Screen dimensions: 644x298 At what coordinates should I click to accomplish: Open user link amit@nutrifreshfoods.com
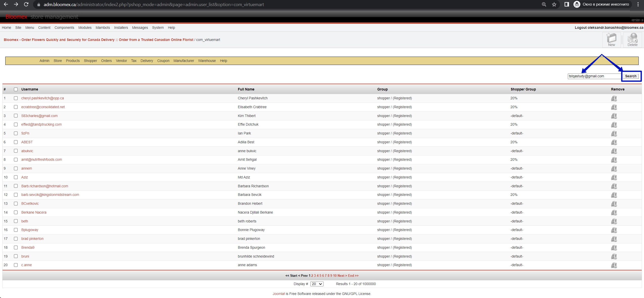point(42,159)
